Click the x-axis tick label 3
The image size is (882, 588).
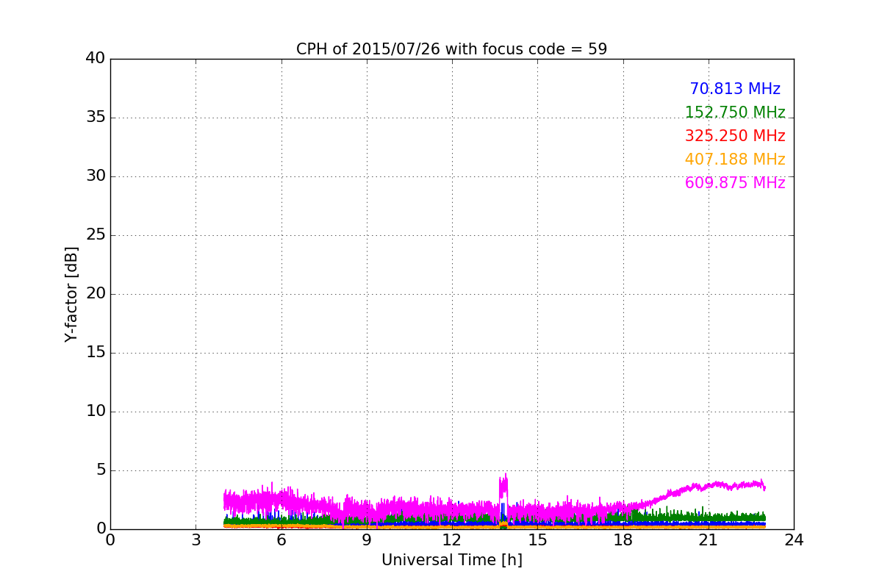click(196, 540)
